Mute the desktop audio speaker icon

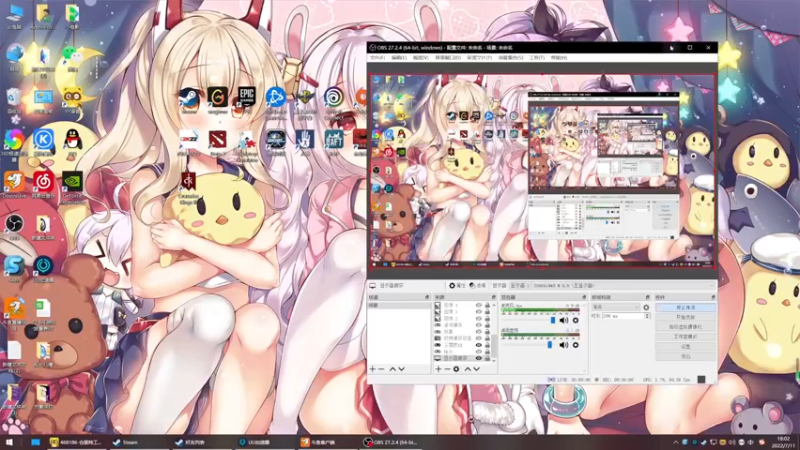(564, 345)
